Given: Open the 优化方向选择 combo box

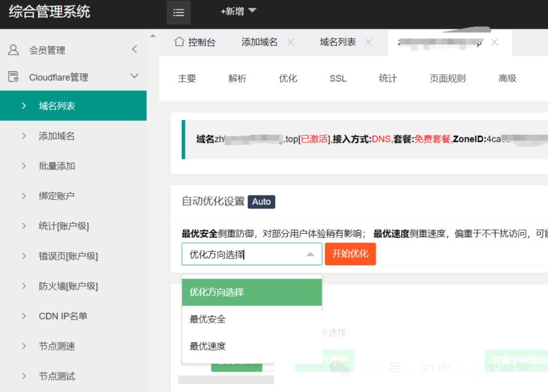Looking at the screenshot, I should (252, 254).
